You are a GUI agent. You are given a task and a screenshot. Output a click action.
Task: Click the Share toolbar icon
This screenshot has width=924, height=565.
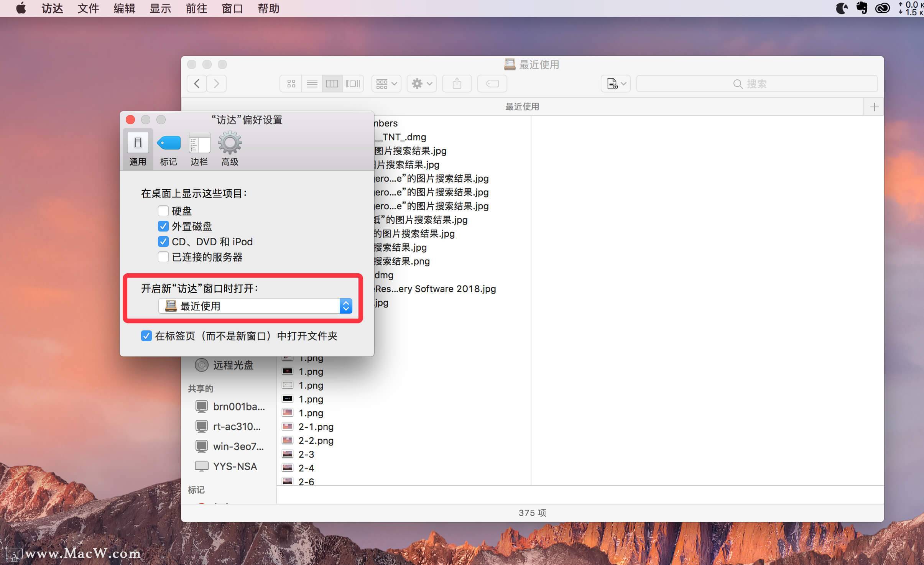click(x=457, y=84)
